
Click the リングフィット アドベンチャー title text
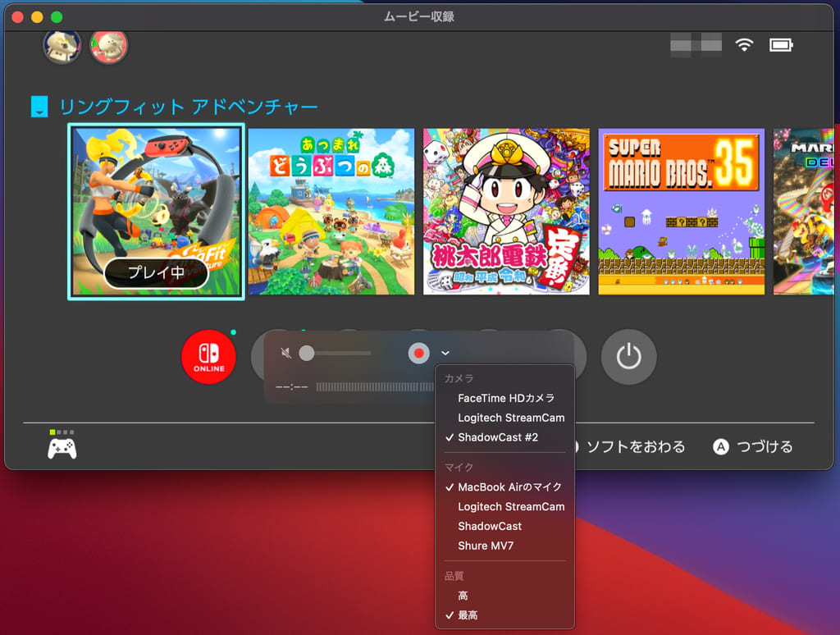188,107
